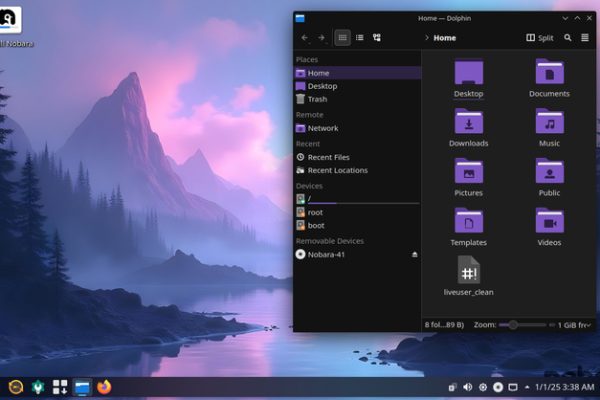Click the Install Nobara desktop icon
The height and width of the screenshot is (400, 600).
[11, 26]
